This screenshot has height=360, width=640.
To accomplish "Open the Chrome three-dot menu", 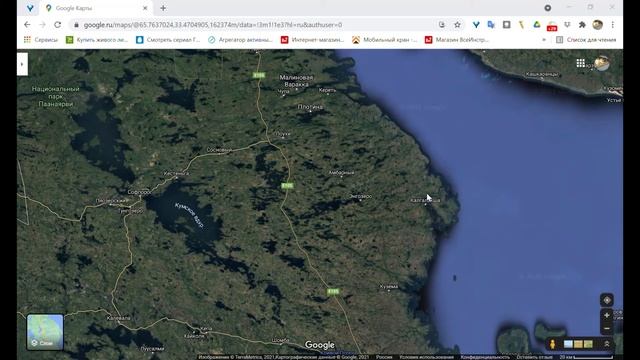I will (x=613, y=25).
